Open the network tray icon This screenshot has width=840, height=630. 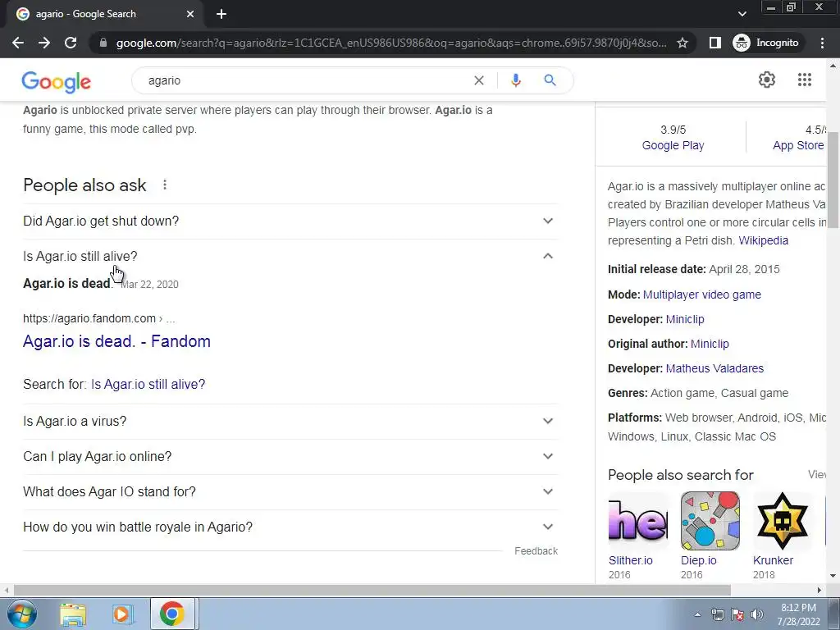pos(717,614)
